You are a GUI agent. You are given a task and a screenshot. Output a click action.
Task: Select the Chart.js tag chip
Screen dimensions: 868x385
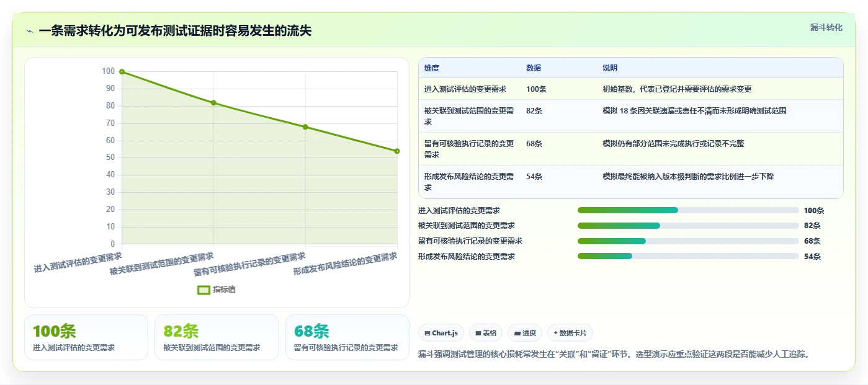[441, 333]
